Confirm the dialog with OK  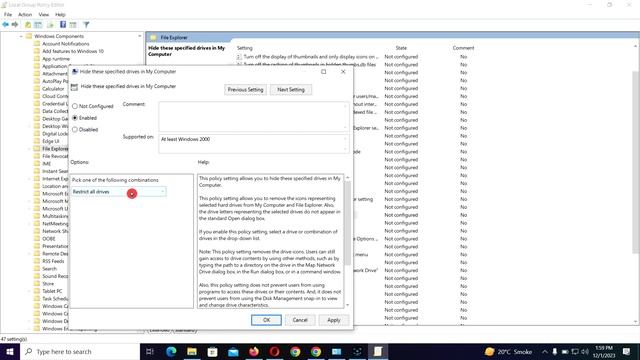coord(266,320)
